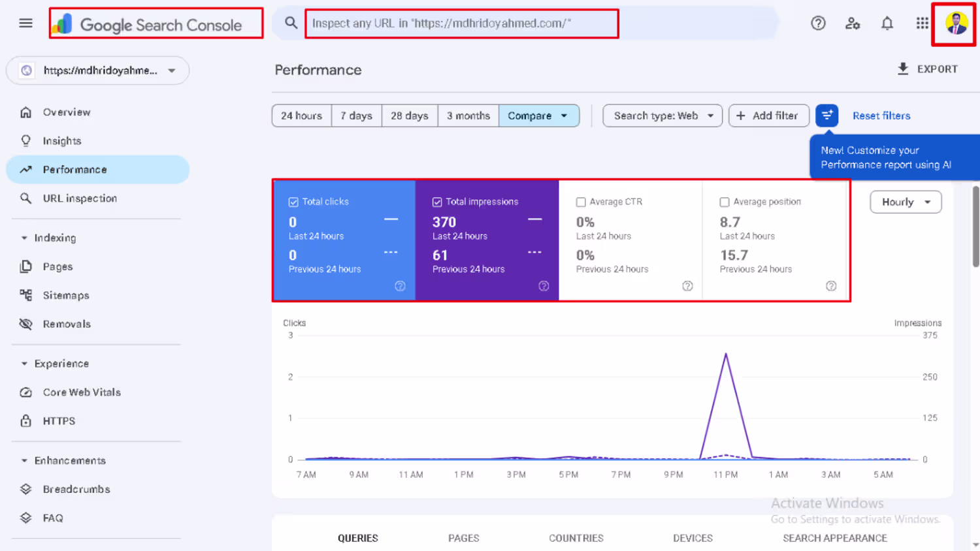Click the Insights lightbulb icon

26,141
